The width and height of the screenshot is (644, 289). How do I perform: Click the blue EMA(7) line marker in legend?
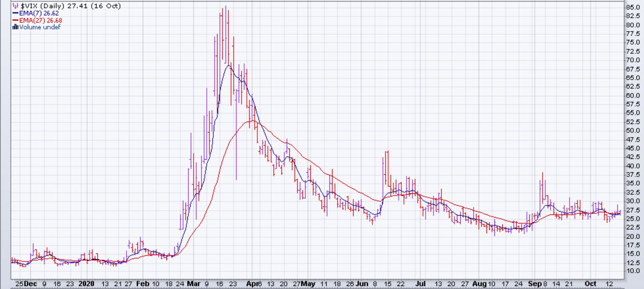[15, 13]
